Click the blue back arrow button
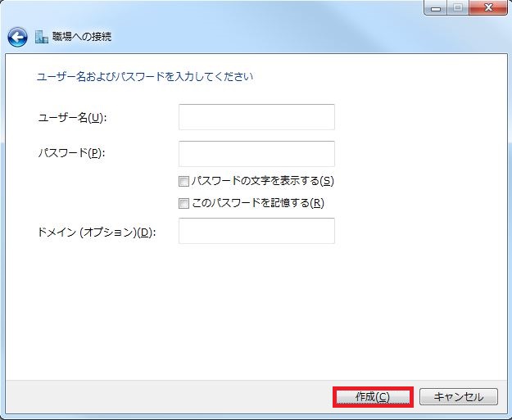 [17, 37]
